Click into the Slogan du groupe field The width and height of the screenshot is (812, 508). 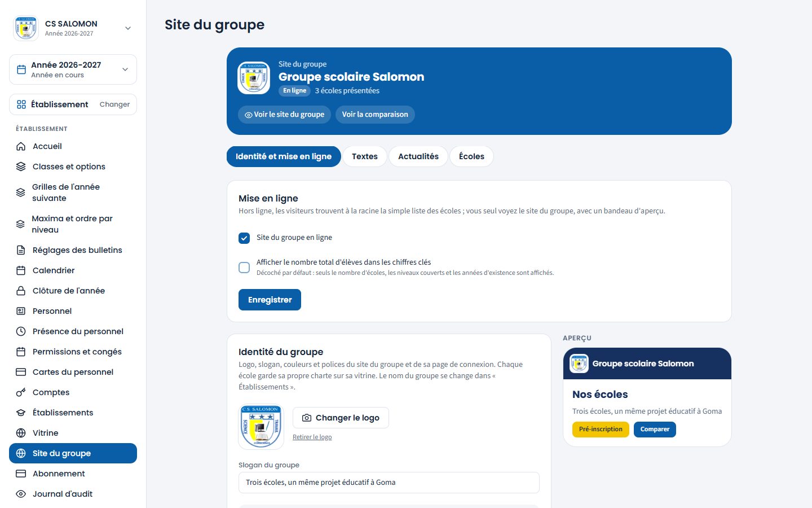click(389, 483)
